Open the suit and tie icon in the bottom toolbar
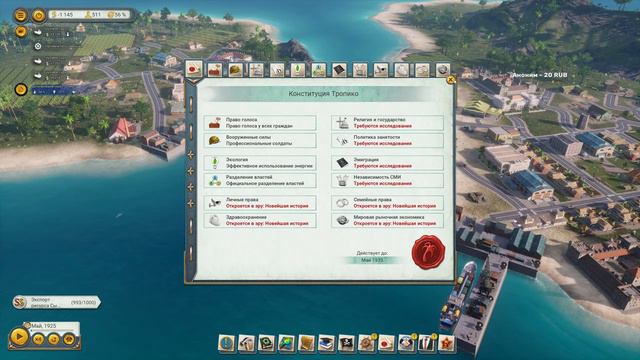This screenshot has width=640, height=360. pyautogui.click(x=427, y=343)
